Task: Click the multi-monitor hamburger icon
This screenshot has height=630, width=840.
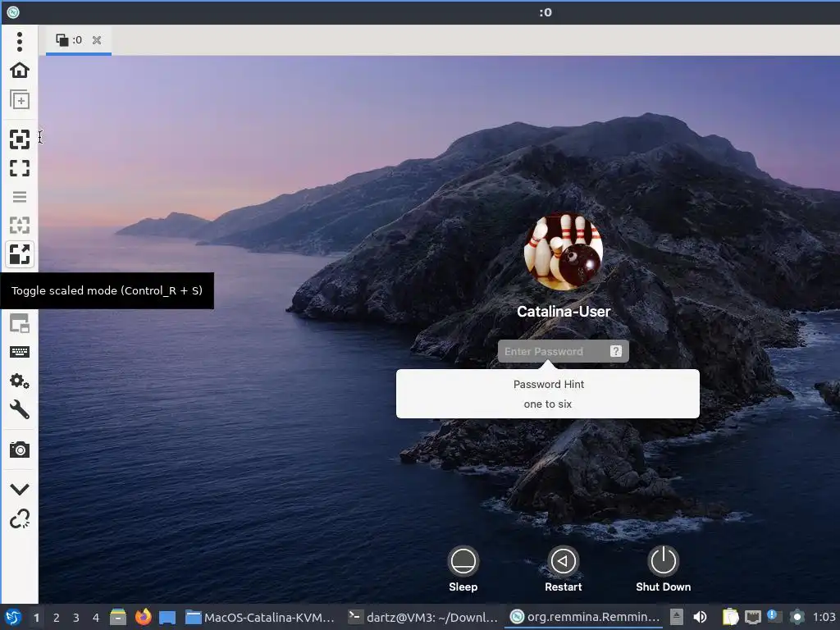Action: point(20,197)
